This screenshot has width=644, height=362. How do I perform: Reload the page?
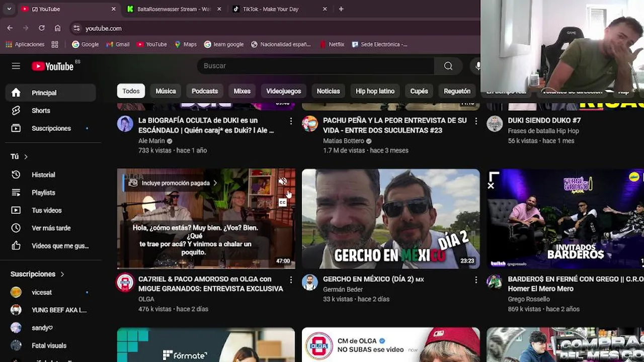point(42,28)
